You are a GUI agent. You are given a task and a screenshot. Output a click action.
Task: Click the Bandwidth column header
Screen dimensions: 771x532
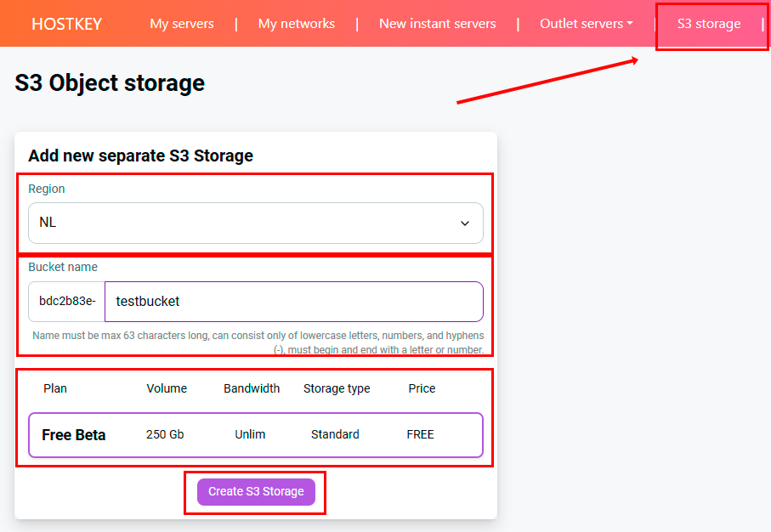[252, 388]
